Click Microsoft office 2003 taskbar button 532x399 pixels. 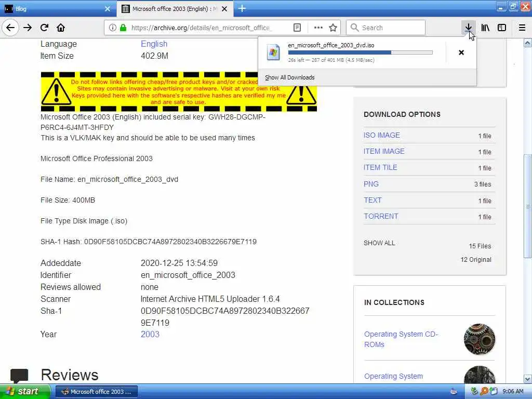click(x=96, y=392)
